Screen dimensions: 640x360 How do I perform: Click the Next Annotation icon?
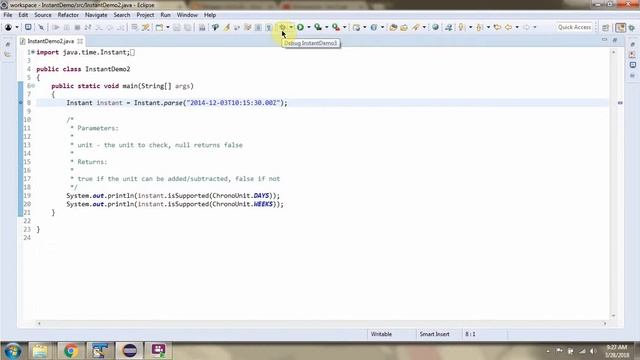pos(461,27)
